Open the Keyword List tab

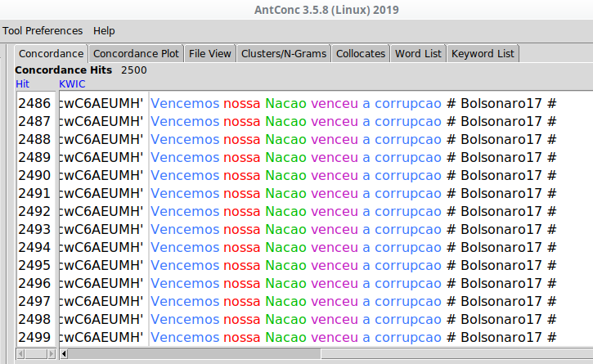[x=483, y=54]
